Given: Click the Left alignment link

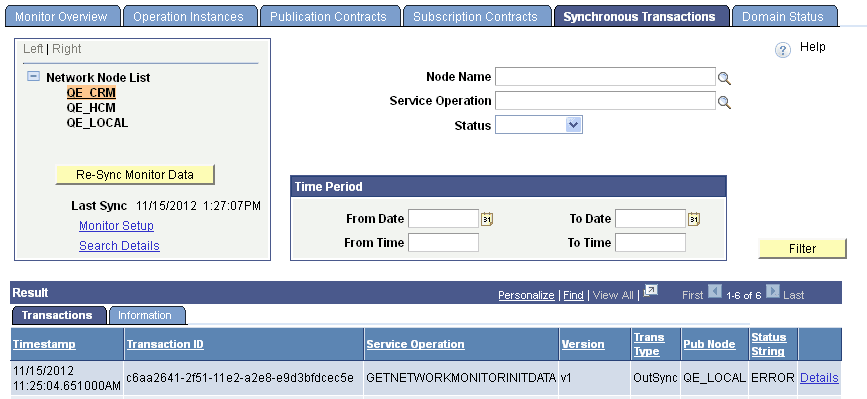Looking at the screenshot, I should (x=33, y=49).
